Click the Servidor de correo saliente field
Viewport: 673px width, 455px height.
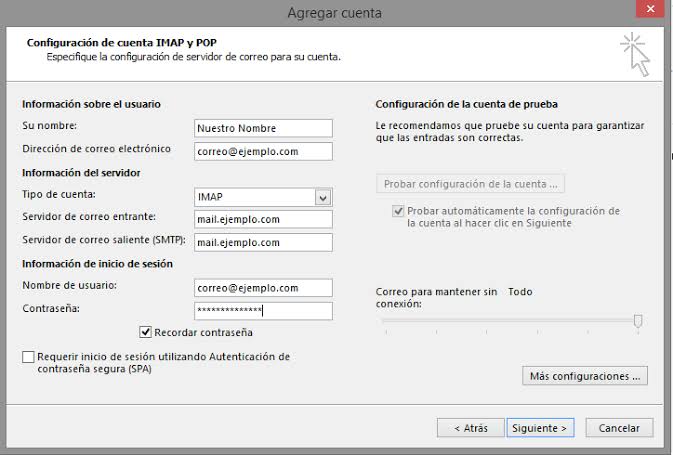pos(263,243)
